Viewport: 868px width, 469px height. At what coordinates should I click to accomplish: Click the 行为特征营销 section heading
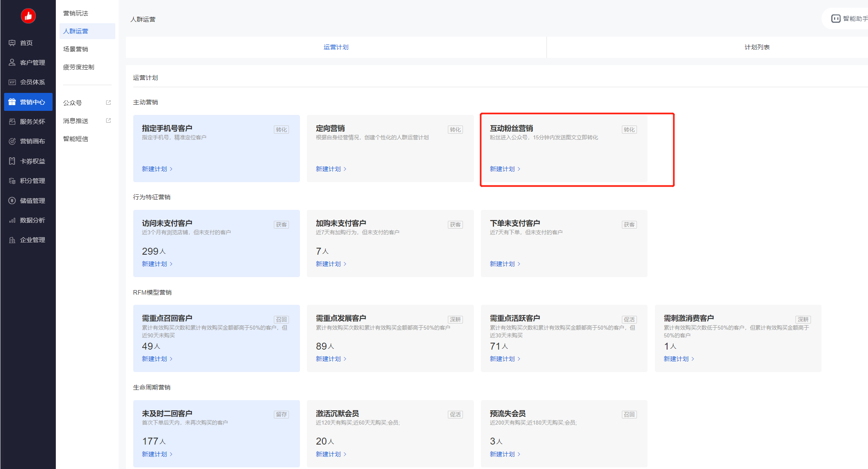coord(152,197)
